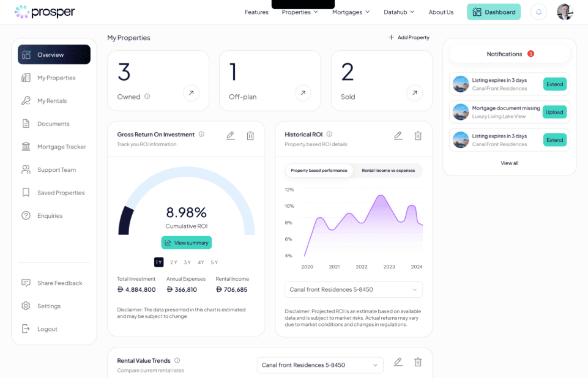Extend the Canal Front Residences listing
588x378 pixels.
pos(554,84)
